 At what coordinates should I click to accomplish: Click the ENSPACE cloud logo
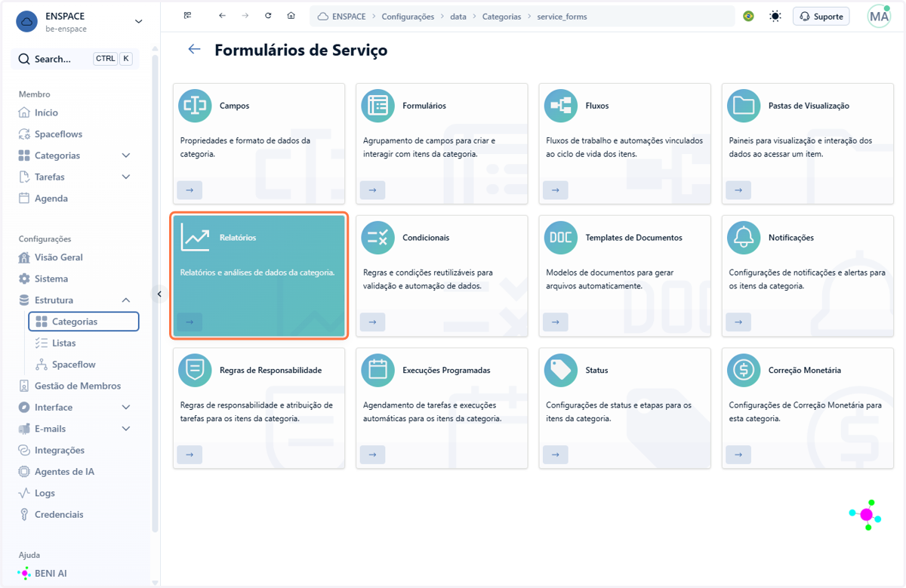(27, 22)
